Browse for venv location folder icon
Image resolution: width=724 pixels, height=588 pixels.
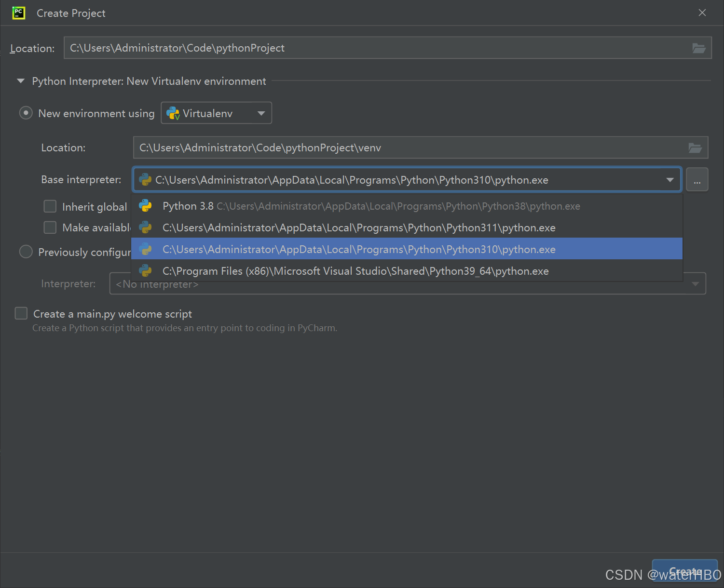[695, 148]
